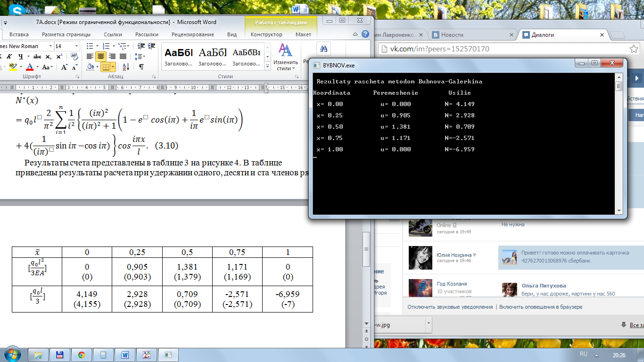Switch to Ссылки tab
The width and height of the screenshot is (644, 362).
113,34
